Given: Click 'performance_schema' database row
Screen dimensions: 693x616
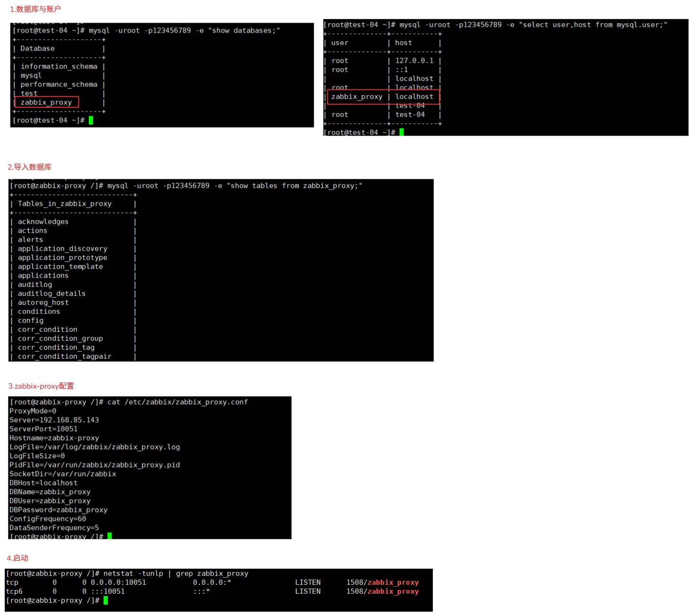Looking at the screenshot, I should coord(59,84).
